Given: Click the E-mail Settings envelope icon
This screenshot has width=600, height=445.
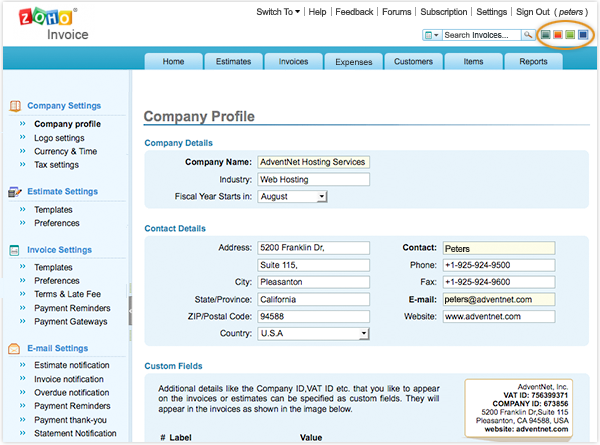Looking at the screenshot, I should point(14,349).
